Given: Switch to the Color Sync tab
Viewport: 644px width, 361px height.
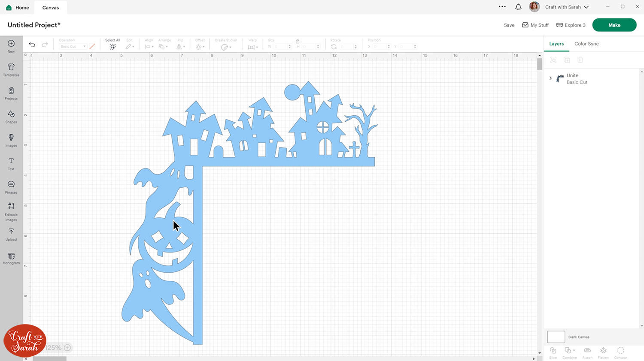Looking at the screenshot, I should coord(586,44).
